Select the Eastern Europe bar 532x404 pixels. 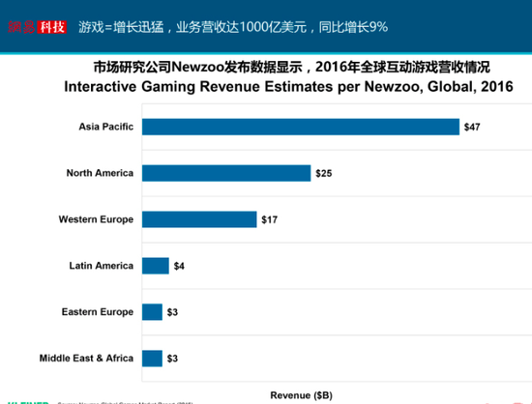[x=152, y=312]
